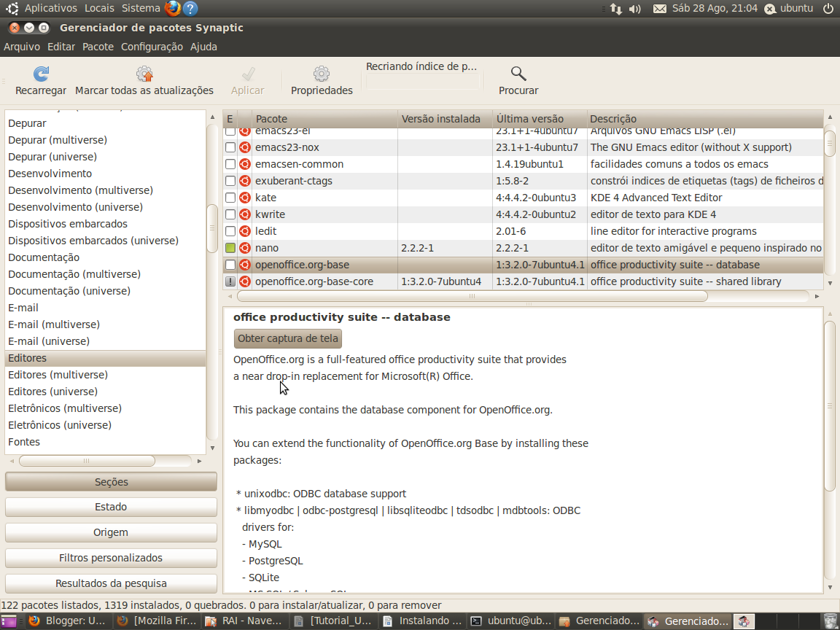Open Propriedades gear icon in toolbar
840x630 pixels.
pyautogui.click(x=322, y=74)
